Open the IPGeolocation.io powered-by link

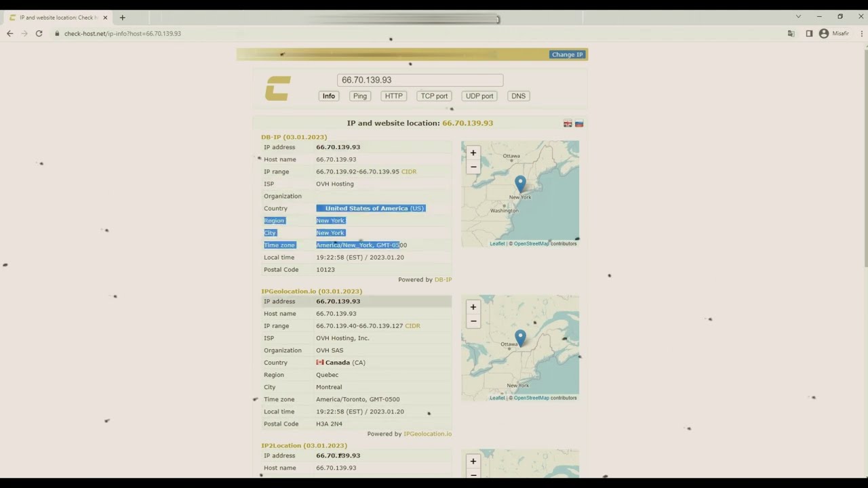[x=427, y=434]
